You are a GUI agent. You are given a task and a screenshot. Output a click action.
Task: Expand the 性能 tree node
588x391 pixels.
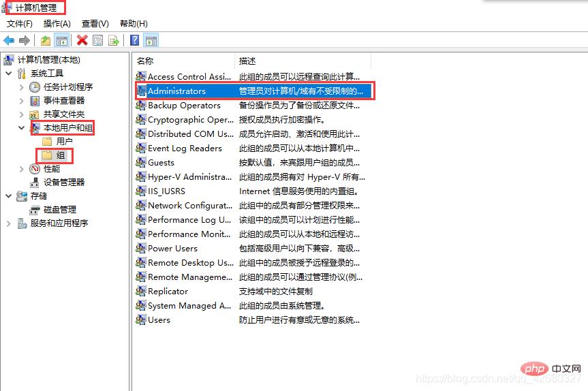click(x=21, y=169)
